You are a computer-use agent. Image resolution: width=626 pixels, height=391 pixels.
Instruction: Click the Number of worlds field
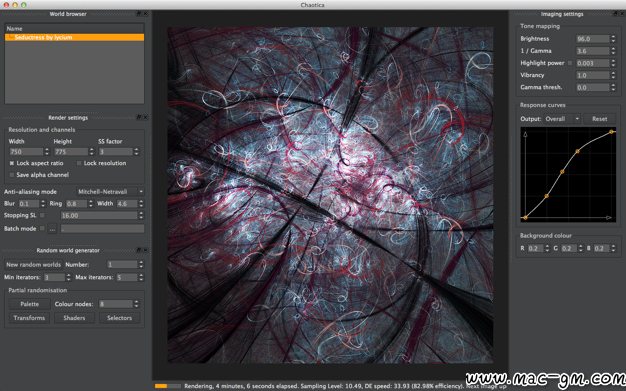[122, 264]
